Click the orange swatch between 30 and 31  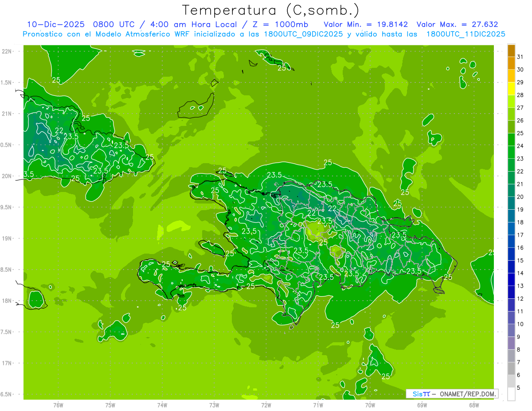(x=511, y=63)
